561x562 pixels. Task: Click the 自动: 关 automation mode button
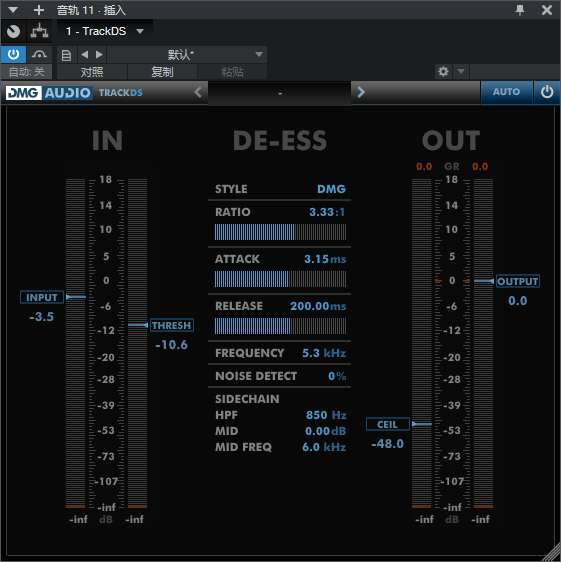coord(27,72)
